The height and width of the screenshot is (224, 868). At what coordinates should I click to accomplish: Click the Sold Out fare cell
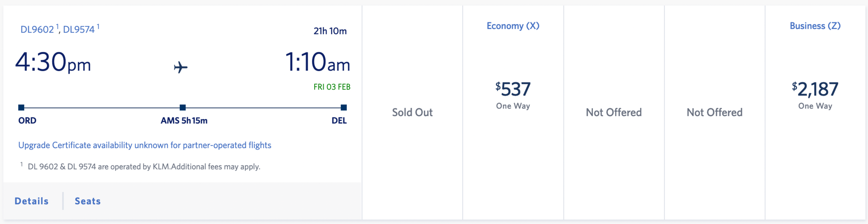coord(412,113)
